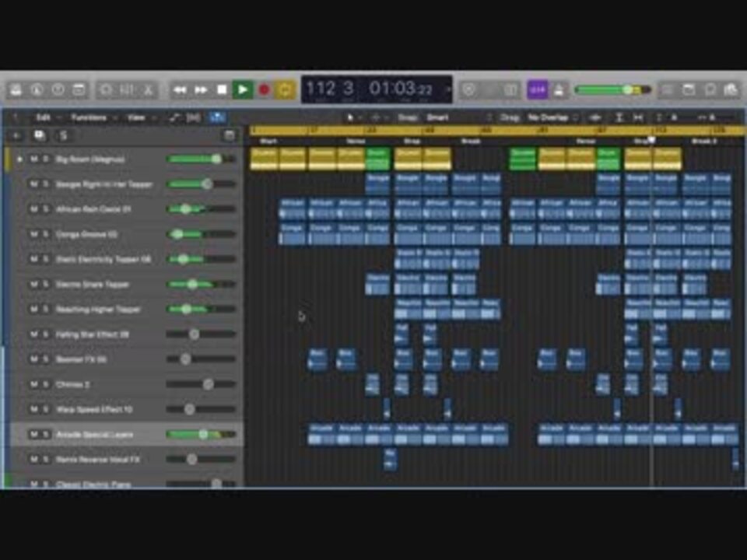Open the View menu in Tracks area
Viewport: 747px width, 560px height.
136,117
